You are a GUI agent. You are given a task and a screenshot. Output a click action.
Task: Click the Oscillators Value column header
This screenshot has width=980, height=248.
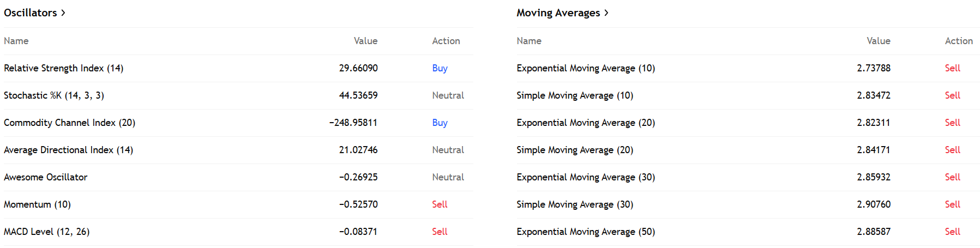coord(365,41)
